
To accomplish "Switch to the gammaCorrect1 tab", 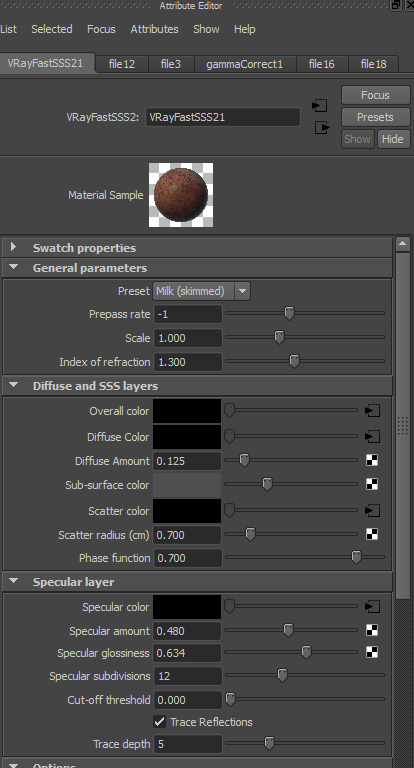I will (245, 64).
